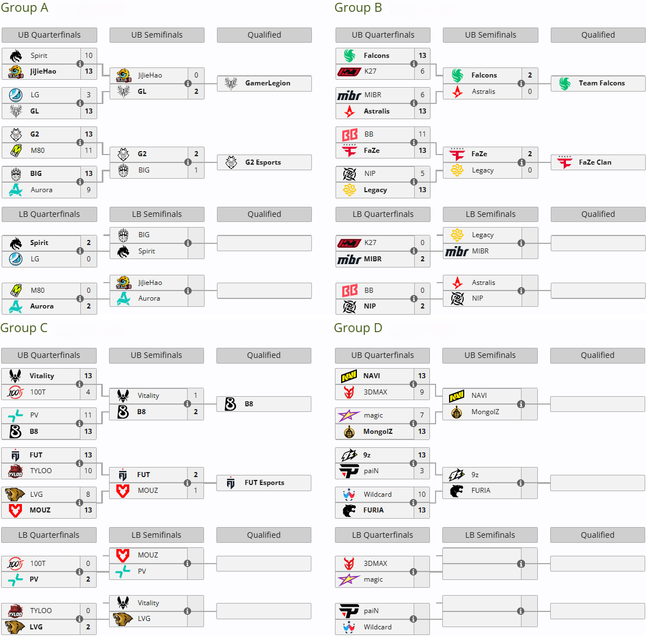Click the NAVI logo in Group D quarterfinals
Image resolution: width=648 pixels, height=644 pixels.
(x=349, y=376)
